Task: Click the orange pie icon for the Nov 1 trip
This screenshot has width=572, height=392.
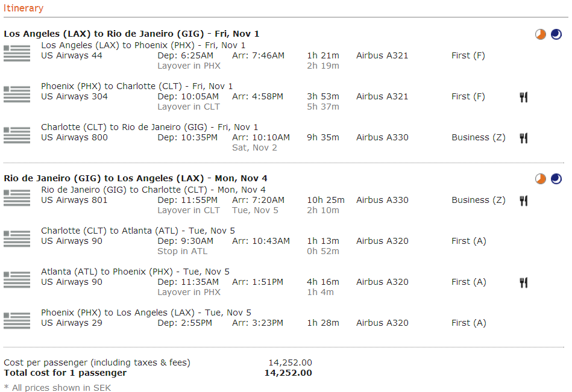Action: point(541,34)
